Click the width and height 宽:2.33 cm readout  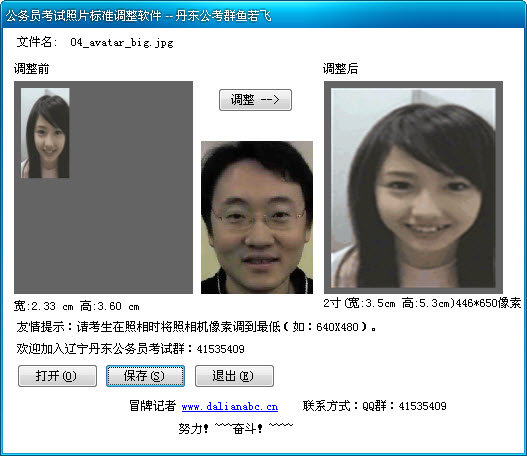77,306
